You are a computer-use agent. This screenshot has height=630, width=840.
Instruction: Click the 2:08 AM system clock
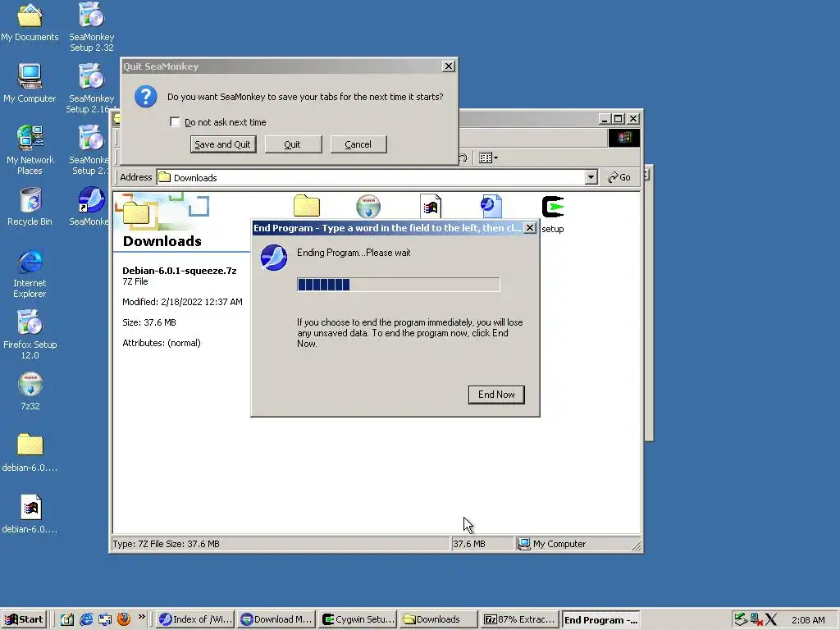point(808,620)
